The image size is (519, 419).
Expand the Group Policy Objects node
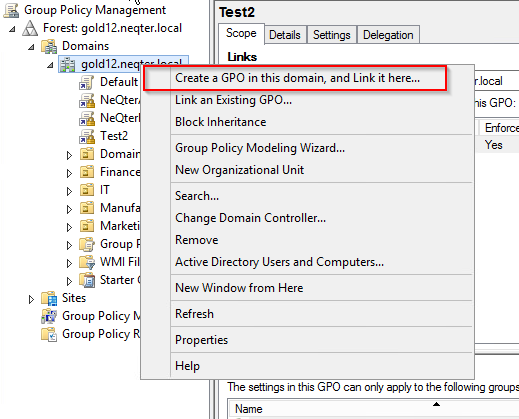69,245
